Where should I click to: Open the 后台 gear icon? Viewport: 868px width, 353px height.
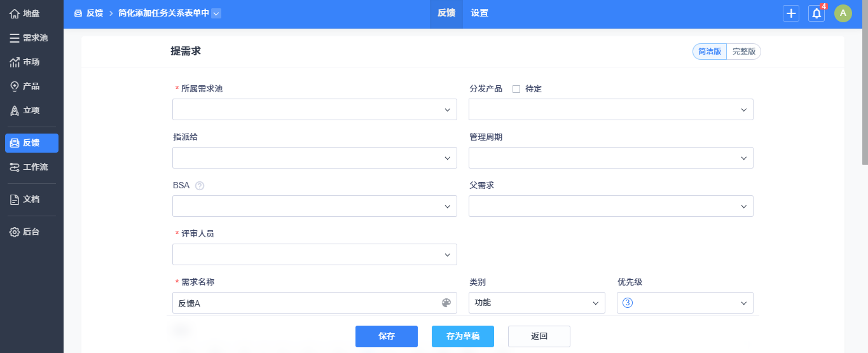15,232
